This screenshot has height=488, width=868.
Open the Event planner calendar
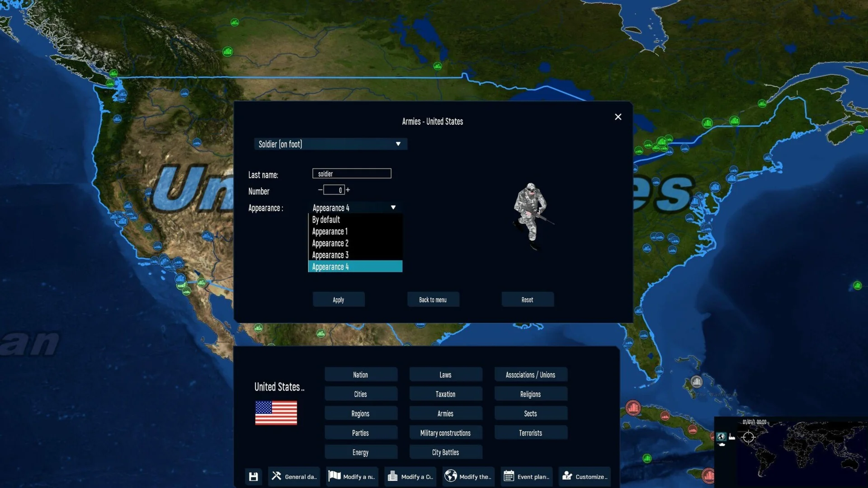pos(526,477)
